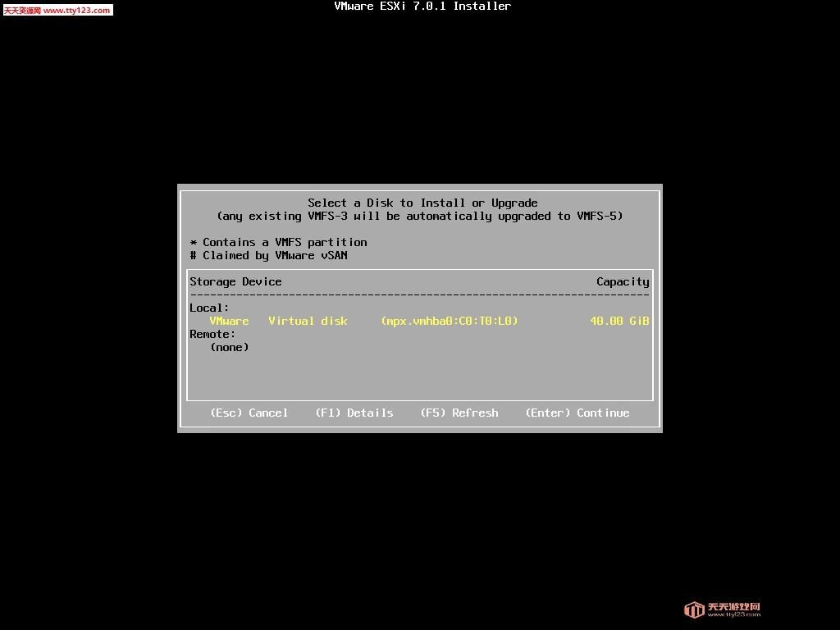Click the VMFS-3 upgrade notice line
The image size is (840, 630).
click(420, 217)
